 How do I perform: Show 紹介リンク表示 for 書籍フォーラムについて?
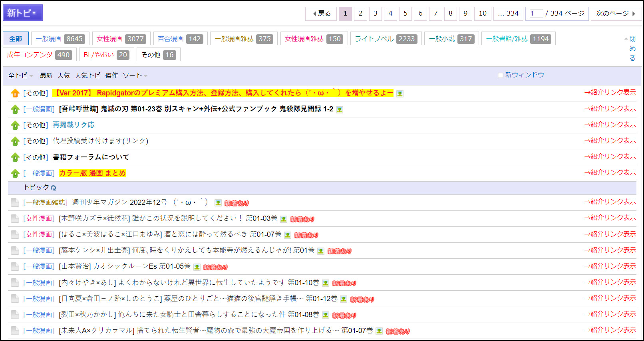point(610,157)
